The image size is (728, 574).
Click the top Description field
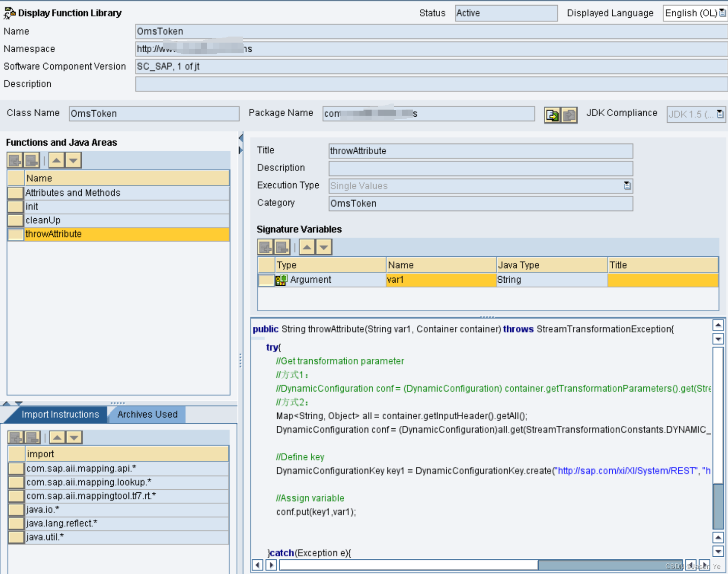[x=432, y=84]
